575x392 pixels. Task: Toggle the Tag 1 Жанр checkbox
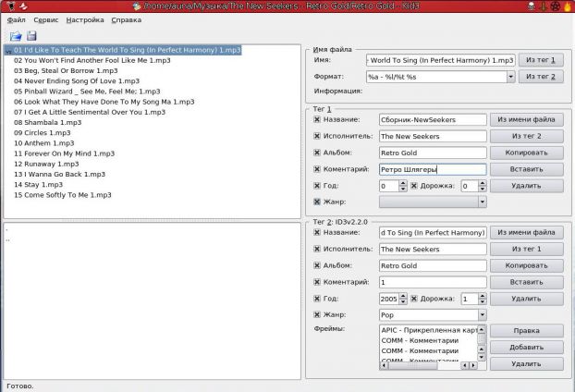317,202
